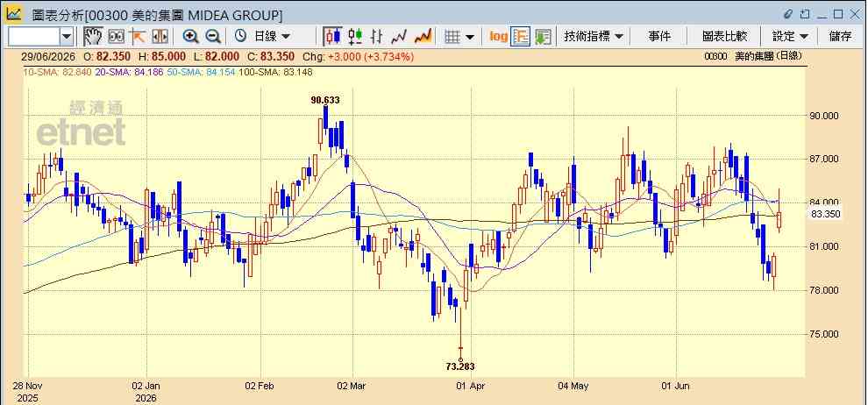Image resolution: width=868 pixels, height=405 pixels.
Task: Switch to colored candlestick chart type
Action: [x=355, y=37]
